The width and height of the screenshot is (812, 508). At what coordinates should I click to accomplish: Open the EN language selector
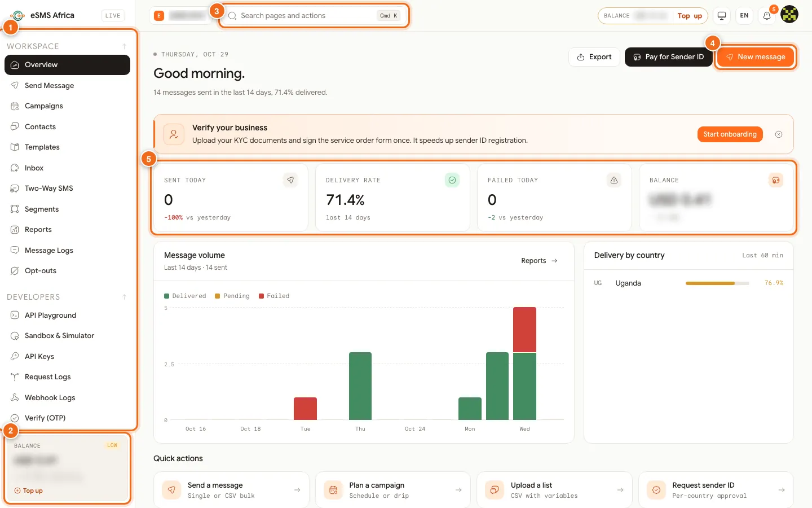pos(744,16)
